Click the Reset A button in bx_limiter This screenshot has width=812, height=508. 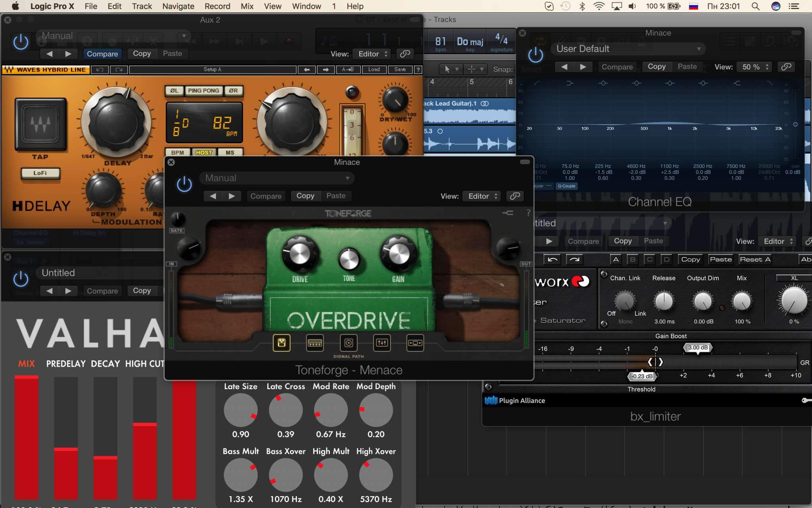point(755,260)
